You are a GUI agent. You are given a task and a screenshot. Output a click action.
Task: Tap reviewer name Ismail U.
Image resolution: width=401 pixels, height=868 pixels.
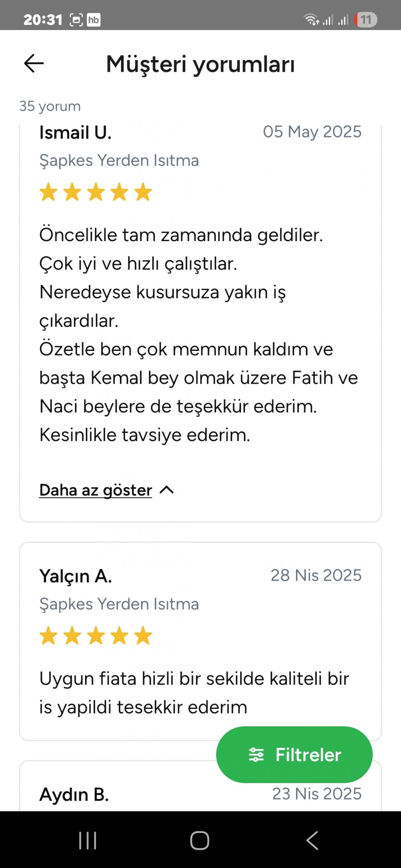click(75, 133)
